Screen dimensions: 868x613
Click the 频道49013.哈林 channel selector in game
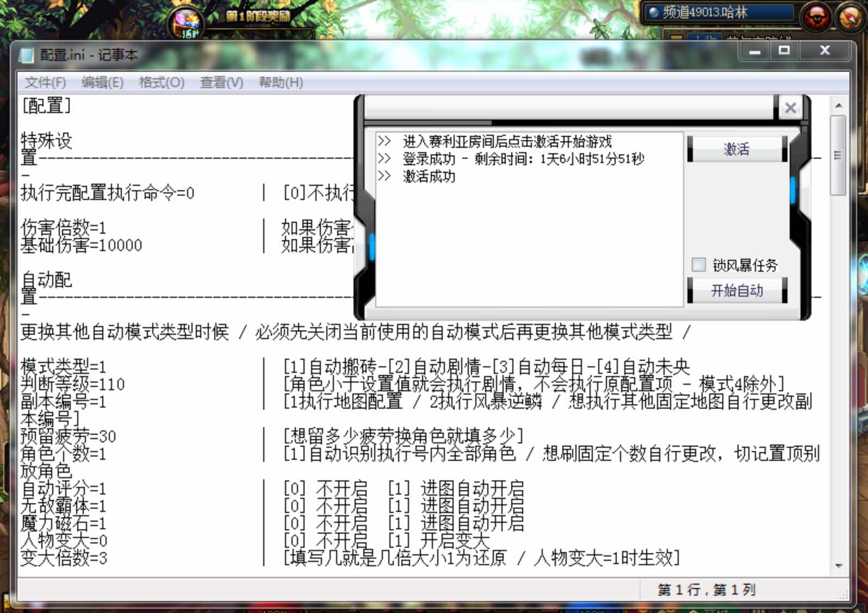pos(719,12)
